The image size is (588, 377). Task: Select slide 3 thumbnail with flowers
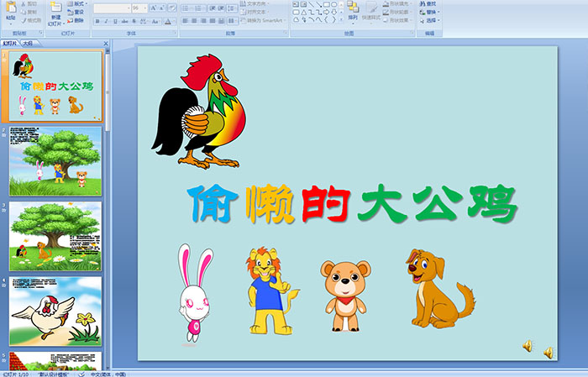click(x=55, y=236)
